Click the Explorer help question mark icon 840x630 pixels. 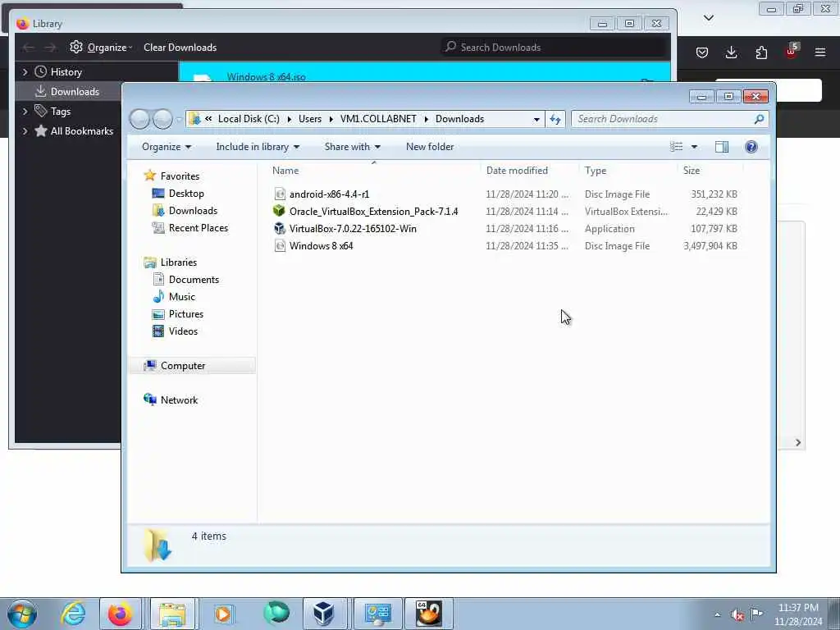tap(751, 147)
